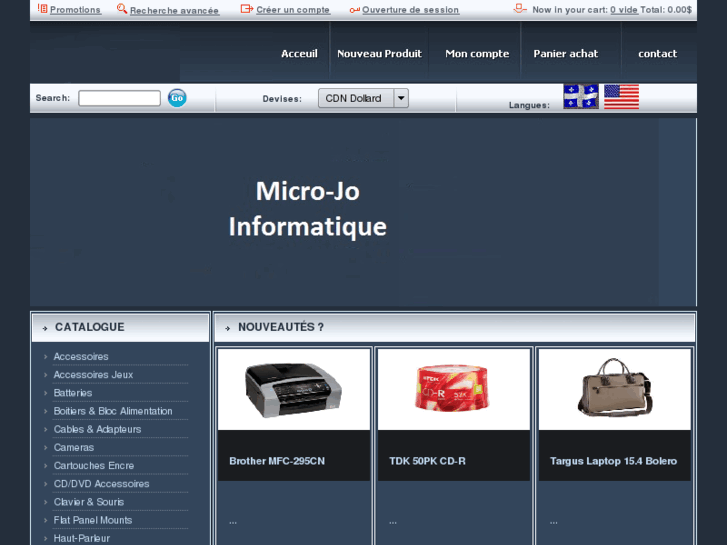
Task: Open the Mon compte menu
Action: tap(477, 54)
